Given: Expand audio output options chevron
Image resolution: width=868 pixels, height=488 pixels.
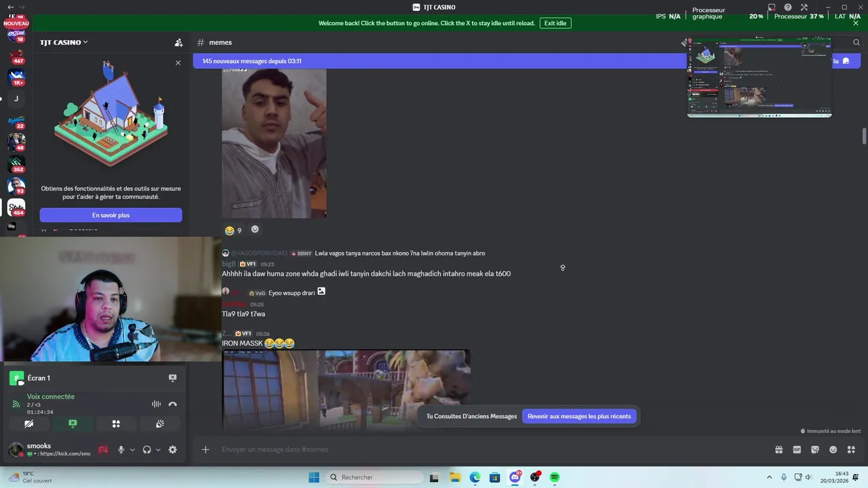Looking at the screenshot, I should tap(158, 449).
